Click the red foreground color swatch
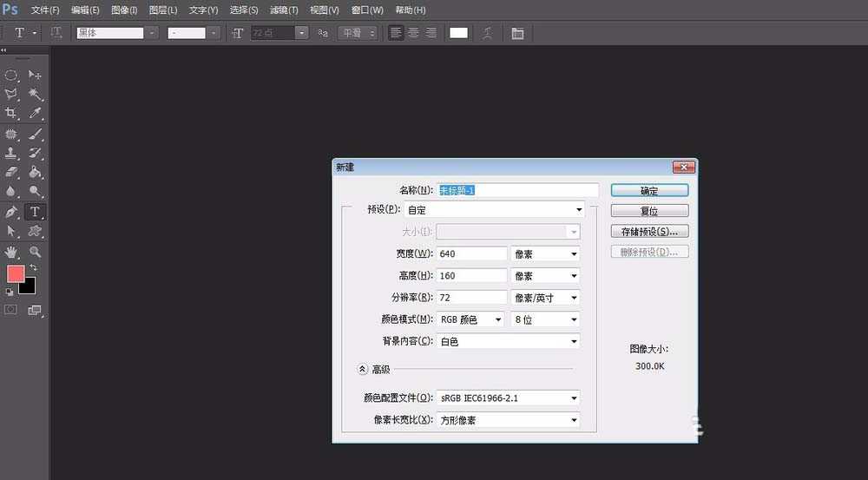The width and height of the screenshot is (868, 480). [x=16, y=273]
